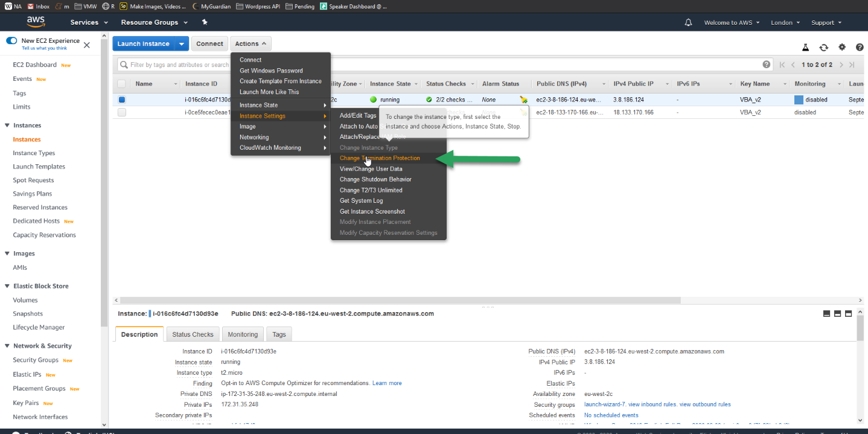Open table preferences via the gear icon
This screenshot has width=868, height=434.
[x=842, y=47]
